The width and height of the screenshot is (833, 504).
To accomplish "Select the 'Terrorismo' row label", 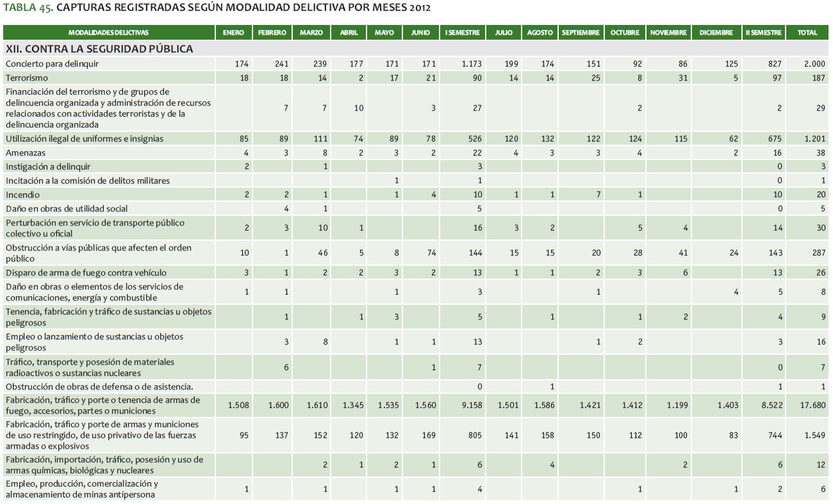I will 27,77.
